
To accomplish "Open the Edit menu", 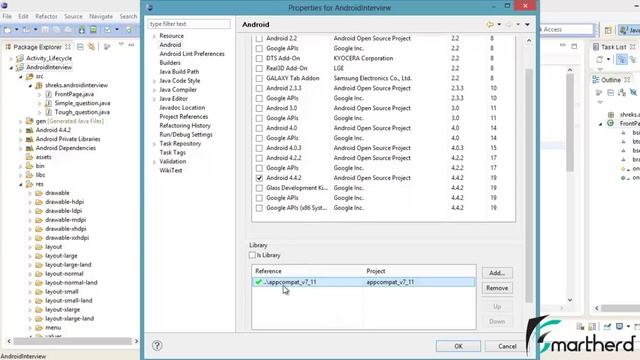I will click(x=23, y=16).
